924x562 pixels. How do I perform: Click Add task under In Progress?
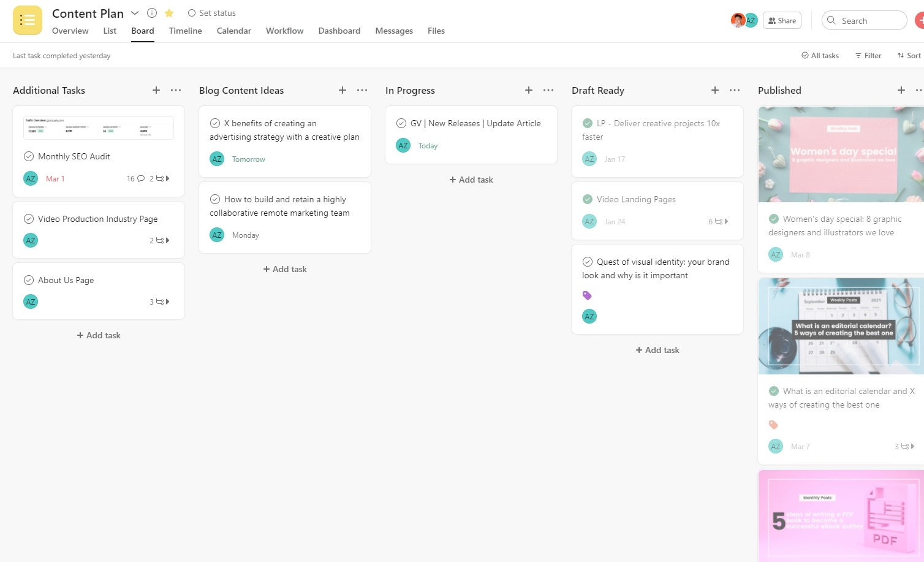coord(471,180)
